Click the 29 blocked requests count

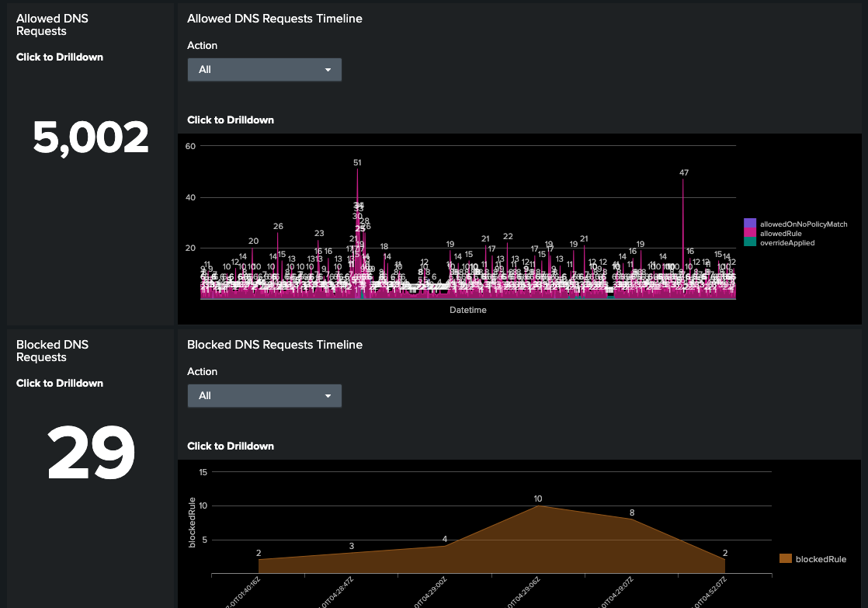tap(92, 453)
